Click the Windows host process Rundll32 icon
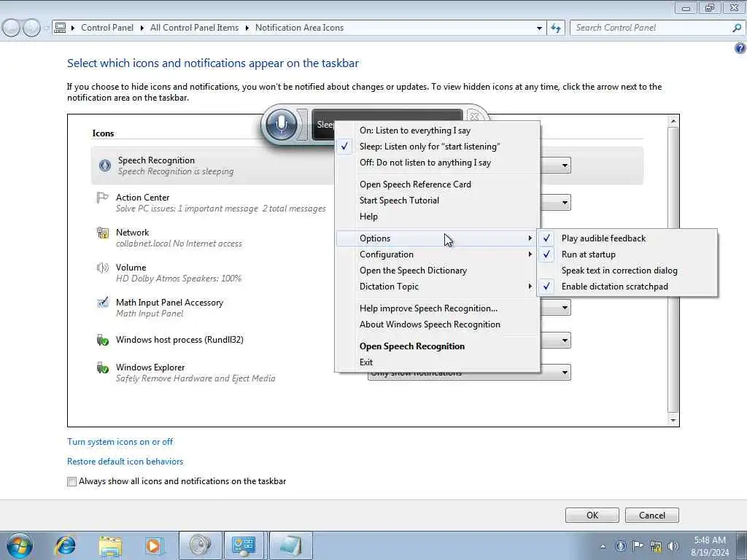 102,340
